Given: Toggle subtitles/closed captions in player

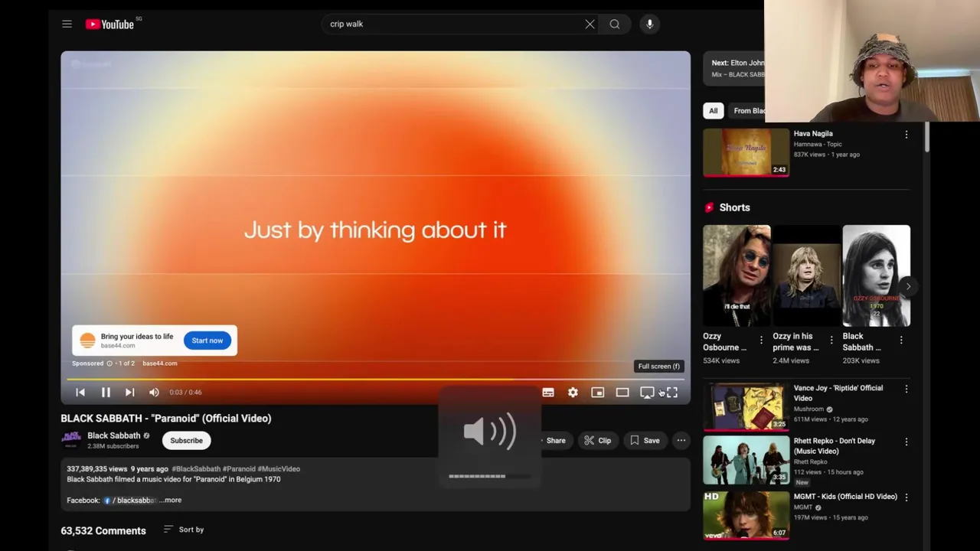Looking at the screenshot, I should tap(548, 393).
